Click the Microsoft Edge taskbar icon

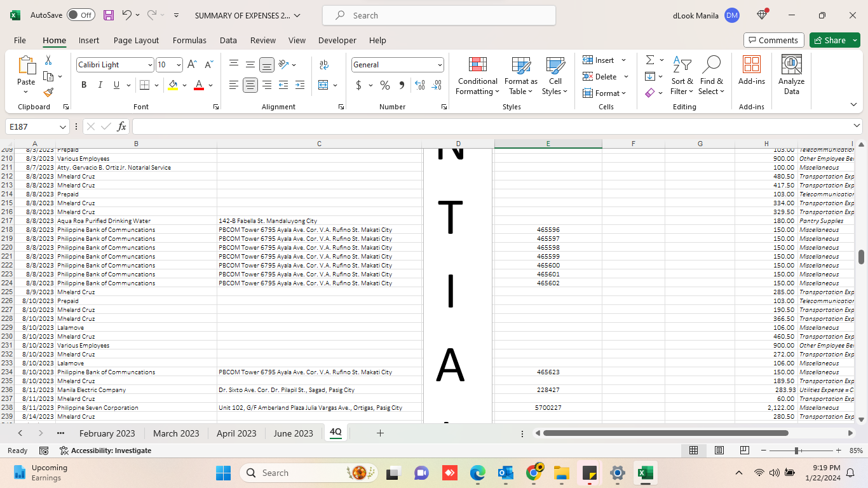point(477,473)
